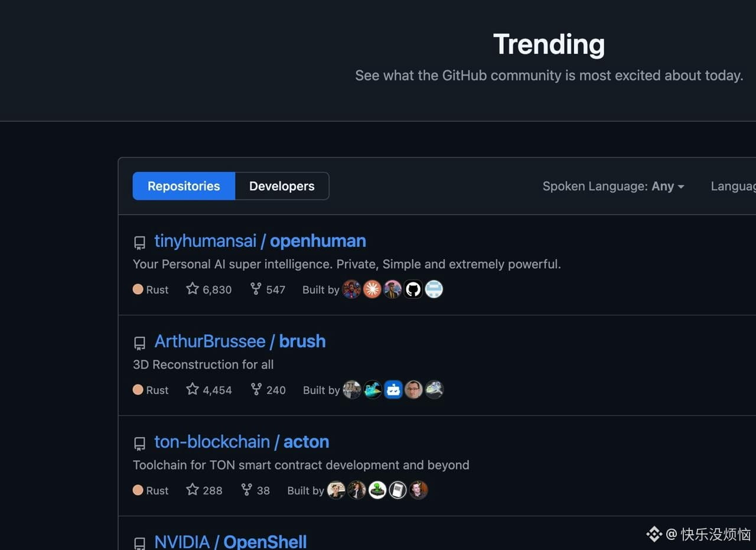Image resolution: width=756 pixels, height=550 pixels.
Task: Expand the Spoken Language: Any dropdown
Action: (x=613, y=186)
